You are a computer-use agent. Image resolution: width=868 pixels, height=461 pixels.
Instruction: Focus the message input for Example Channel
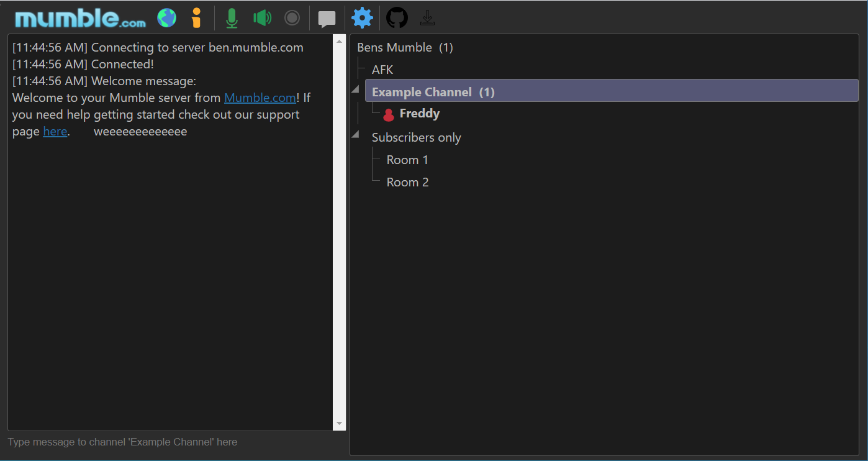point(176,442)
